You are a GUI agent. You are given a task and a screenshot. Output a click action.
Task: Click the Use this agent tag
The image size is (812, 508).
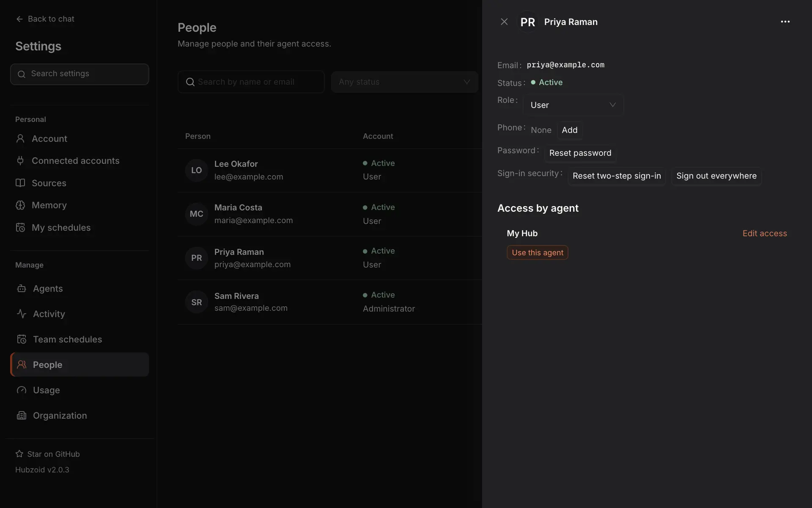(x=538, y=253)
